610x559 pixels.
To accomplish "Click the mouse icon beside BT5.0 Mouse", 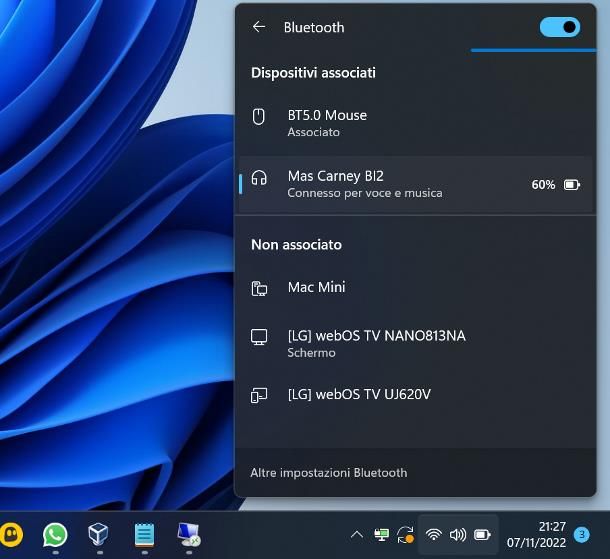I will coord(259,116).
